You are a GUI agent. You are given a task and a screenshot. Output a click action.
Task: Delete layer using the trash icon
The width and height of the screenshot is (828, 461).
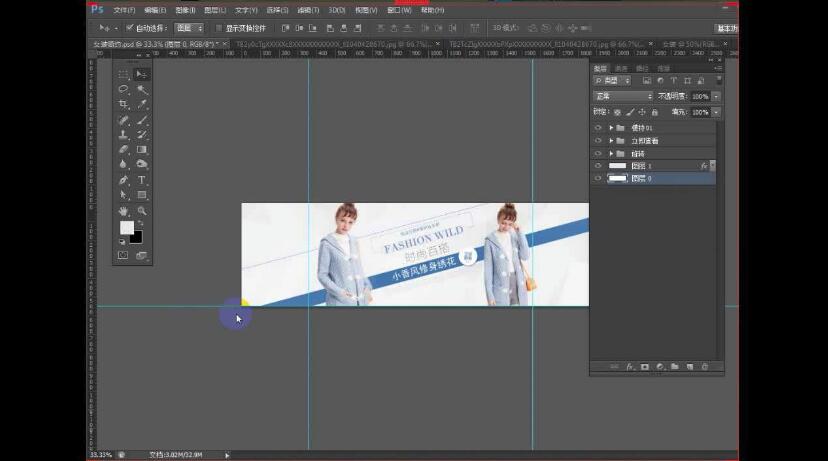coord(704,367)
